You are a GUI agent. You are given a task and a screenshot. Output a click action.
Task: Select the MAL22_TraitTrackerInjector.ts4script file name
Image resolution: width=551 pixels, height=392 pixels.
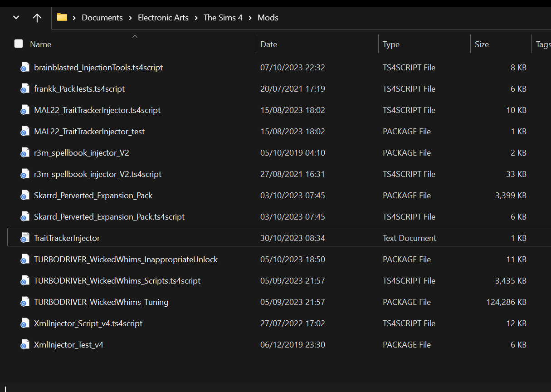98,110
